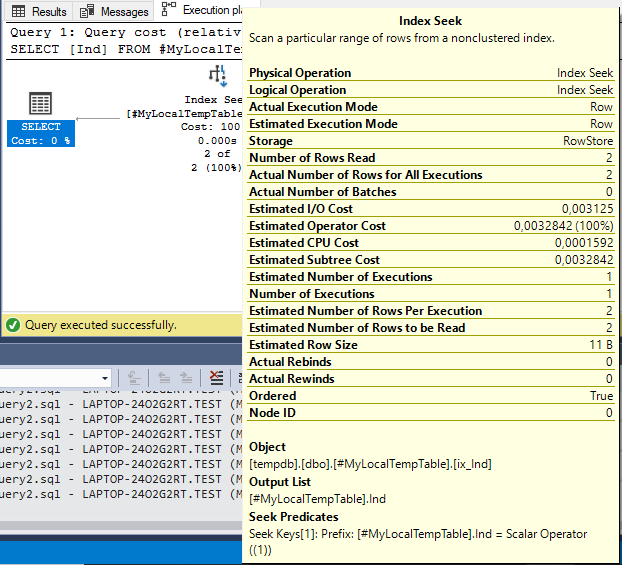
Task: Click the '[#MyLocalTempTable' label under Index Seek node
Action: click(x=184, y=114)
